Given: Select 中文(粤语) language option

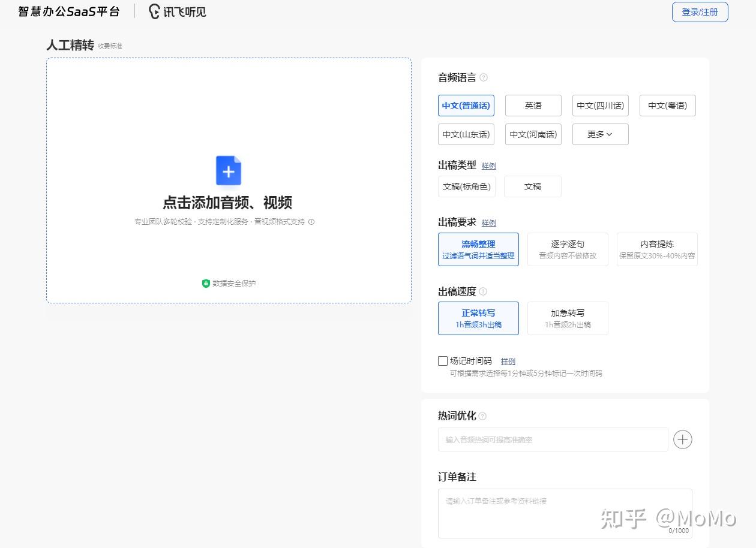Looking at the screenshot, I should coord(668,106).
